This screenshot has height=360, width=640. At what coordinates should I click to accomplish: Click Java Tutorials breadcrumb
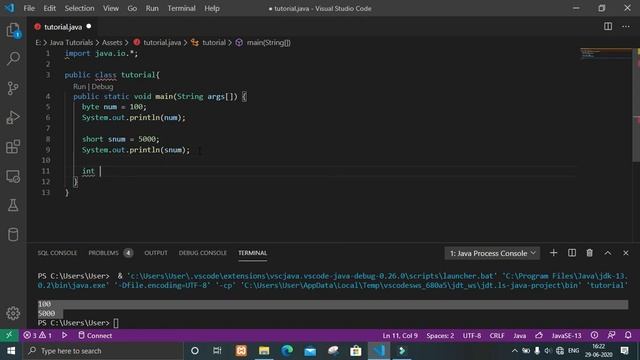point(71,42)
